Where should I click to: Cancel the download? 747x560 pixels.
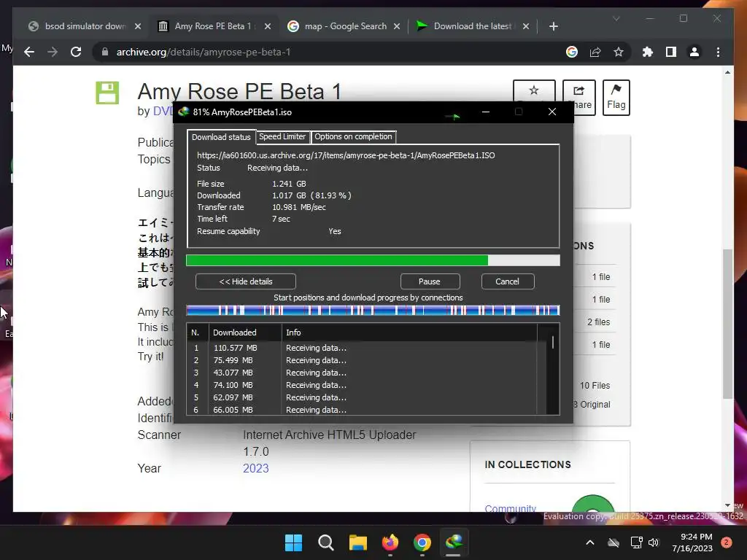(508, 281)
